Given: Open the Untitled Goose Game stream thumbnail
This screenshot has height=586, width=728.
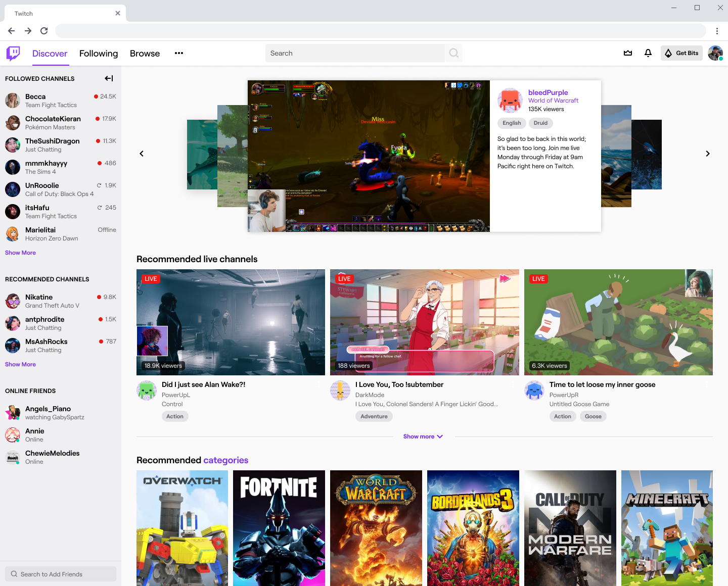Looking at the screenshot, I should point(618,322).
